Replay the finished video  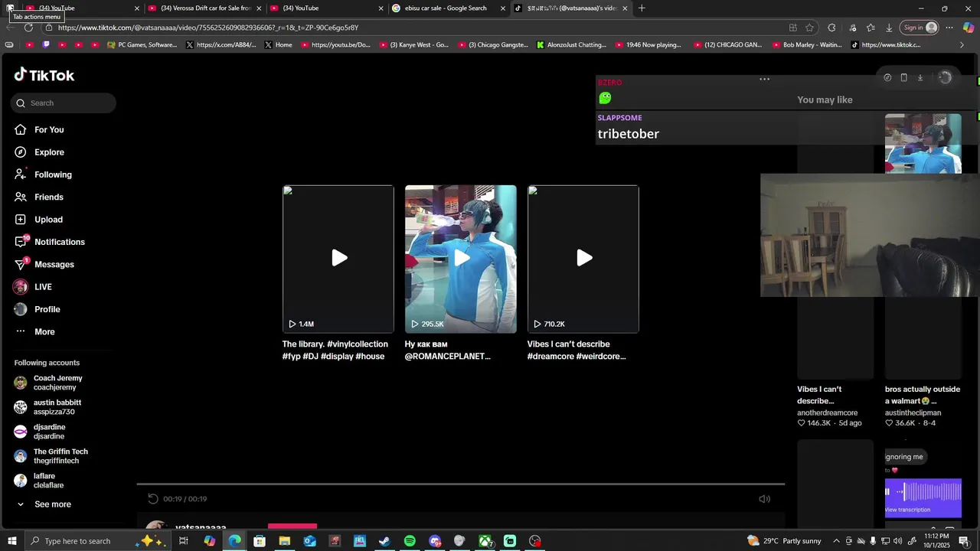[x=153, y=499]
